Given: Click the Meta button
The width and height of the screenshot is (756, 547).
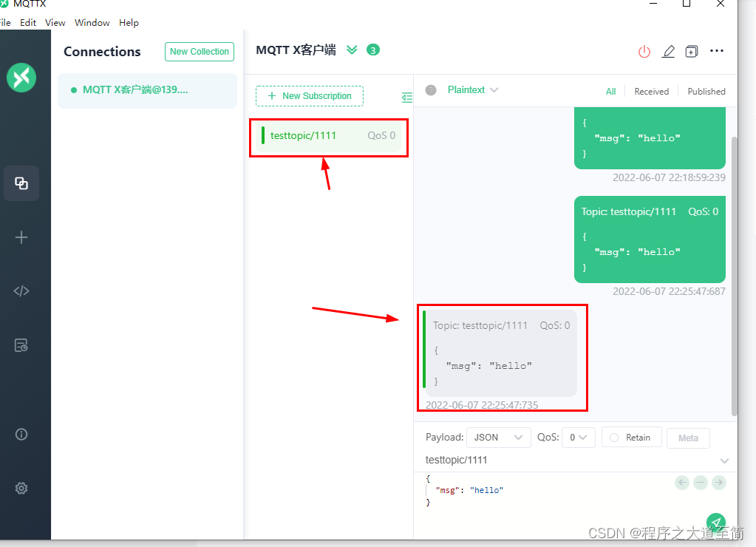Looking at the screenshot, I should (688, 438).
